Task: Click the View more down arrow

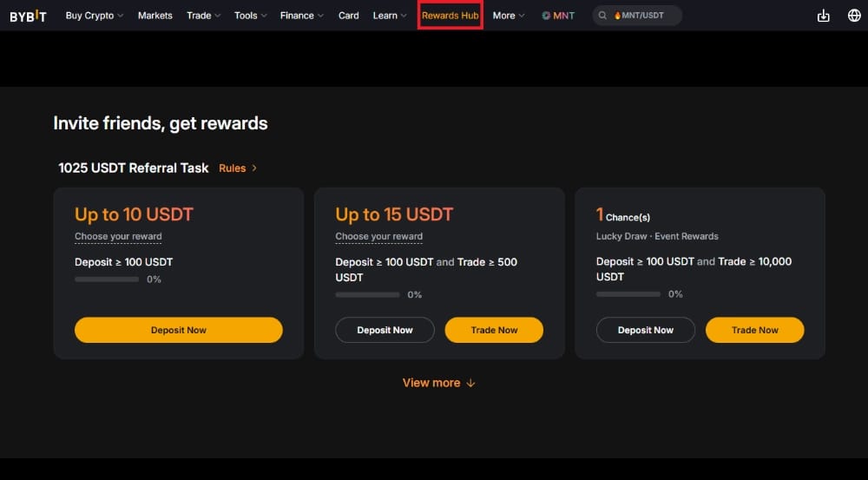Action: [470, 383]
